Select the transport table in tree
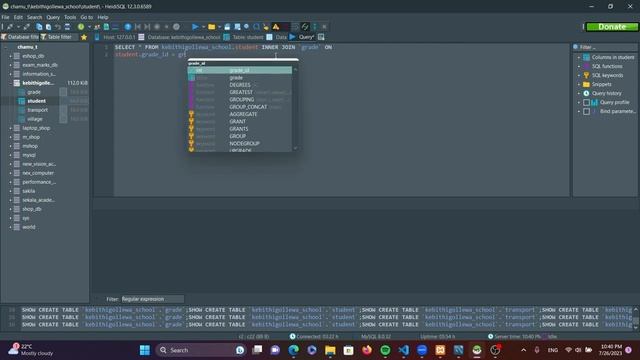 37,110
